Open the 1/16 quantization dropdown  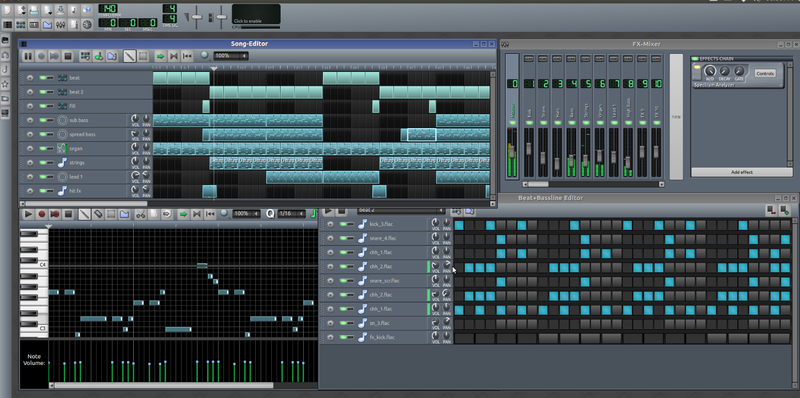tap(291, 214)
